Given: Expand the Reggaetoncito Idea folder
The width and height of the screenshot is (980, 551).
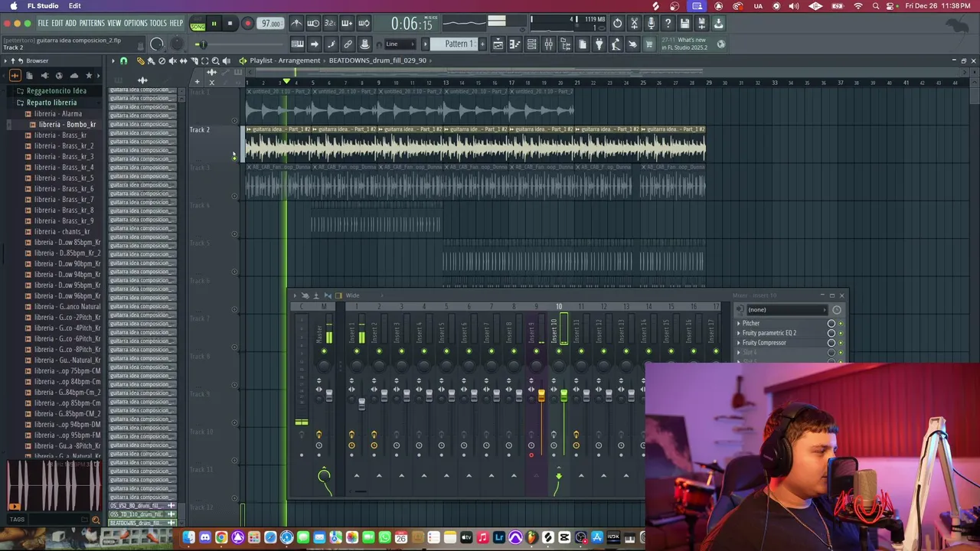Looking at the screenshot, I should (x=56, y=90).
